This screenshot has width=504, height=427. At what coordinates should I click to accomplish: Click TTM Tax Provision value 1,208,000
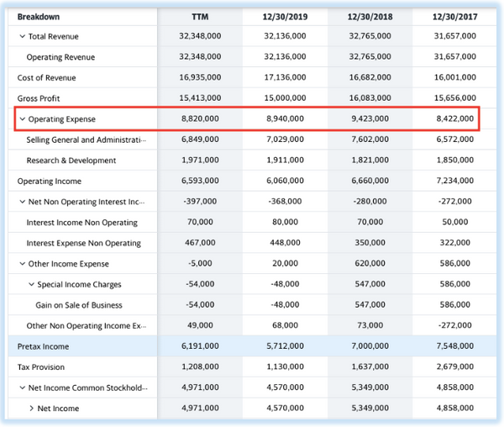click(200, 366)
